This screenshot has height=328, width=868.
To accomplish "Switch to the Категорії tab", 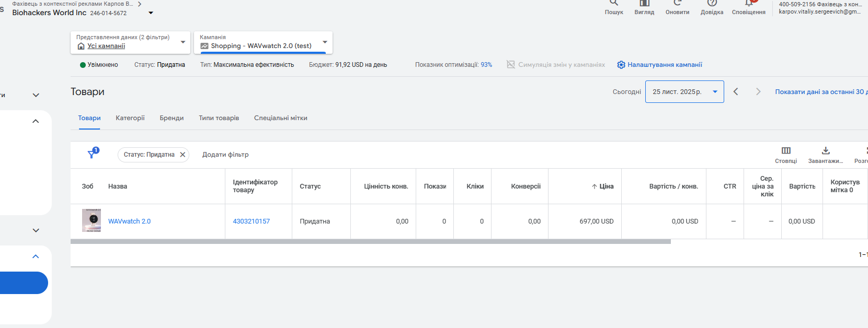I will [130, 118].
